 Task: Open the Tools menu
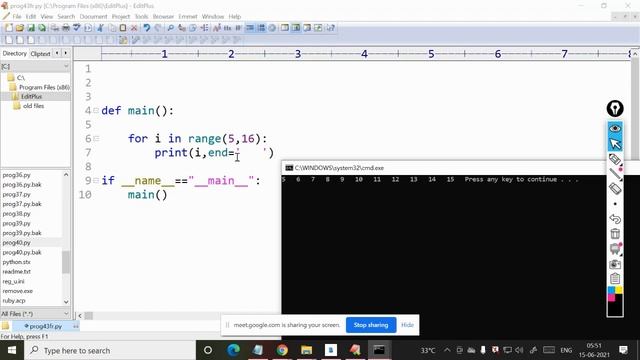pyautogui.click(x=141, y=16)
